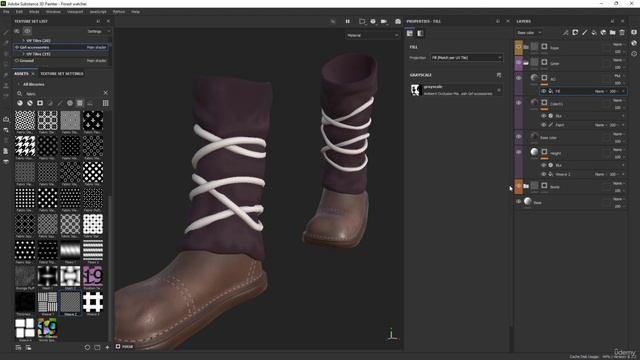The height and width of the screenshot is (360, 640).
Task: Add a fill layer with the bucket icon
Action: (x=594, y=33)
